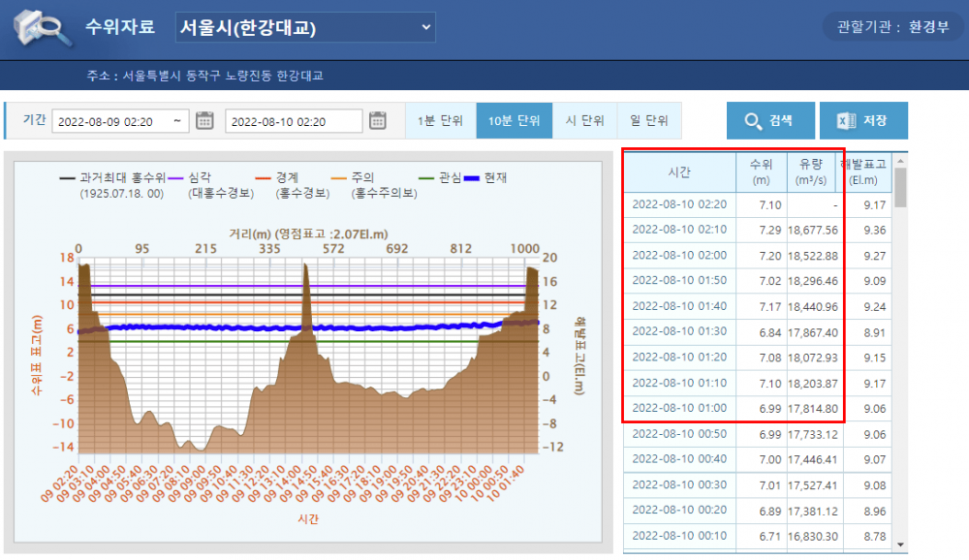This screenshot has width=969, height=560.
Task: Select the 1분 단위 interval tab
Action: click(x=441, y=121)
